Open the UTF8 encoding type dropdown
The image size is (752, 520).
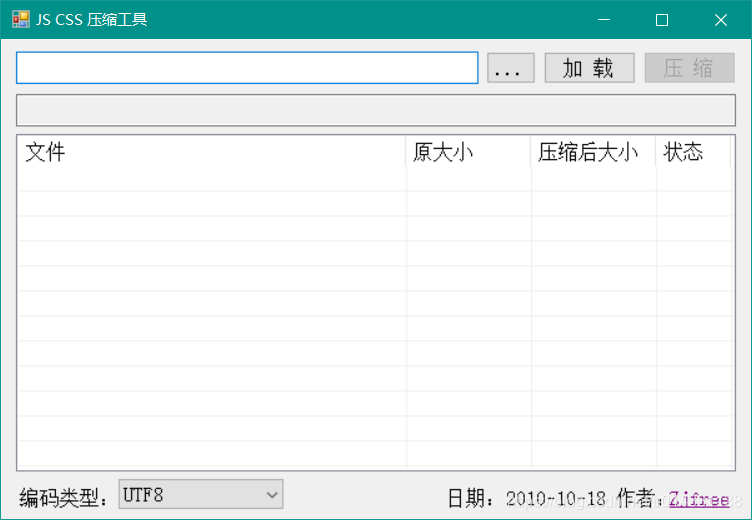[200, 494]
